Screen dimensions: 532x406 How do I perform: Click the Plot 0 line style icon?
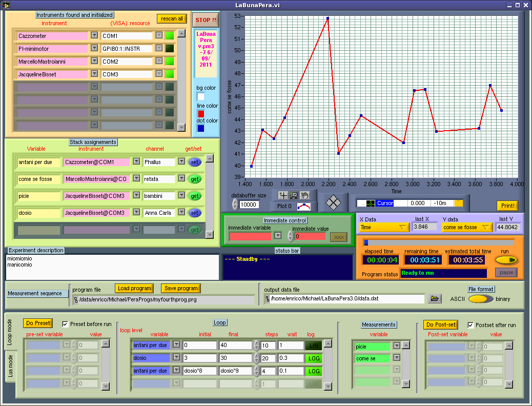[x=304, y=207]
